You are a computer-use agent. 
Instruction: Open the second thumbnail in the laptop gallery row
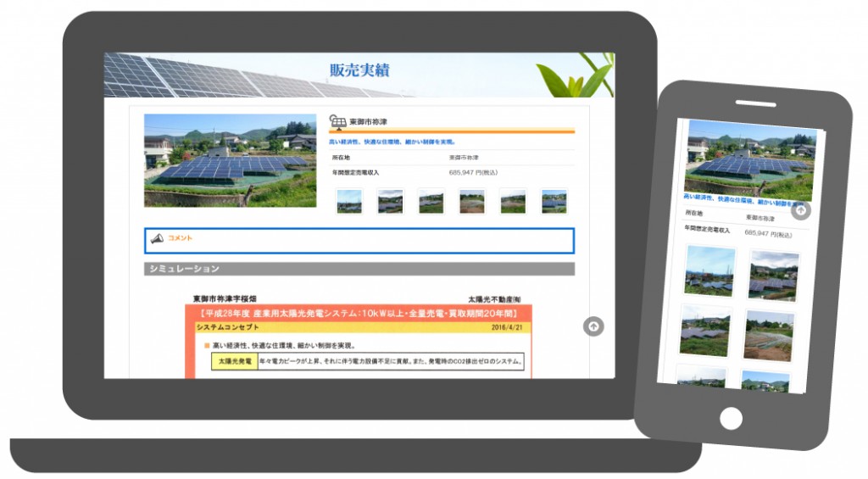coord(390,201)
